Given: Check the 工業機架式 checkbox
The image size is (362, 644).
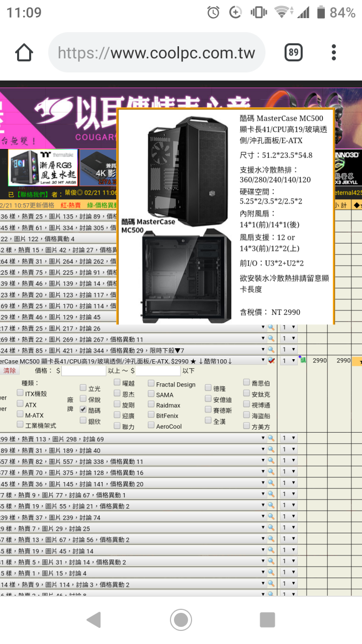Looking at the screenshot, I should click(x=20, y=425).
